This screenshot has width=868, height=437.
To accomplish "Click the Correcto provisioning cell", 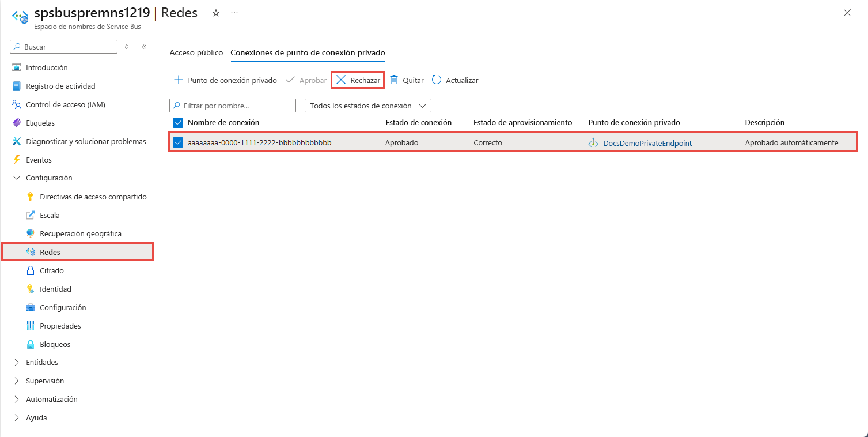I will (488, 142).
